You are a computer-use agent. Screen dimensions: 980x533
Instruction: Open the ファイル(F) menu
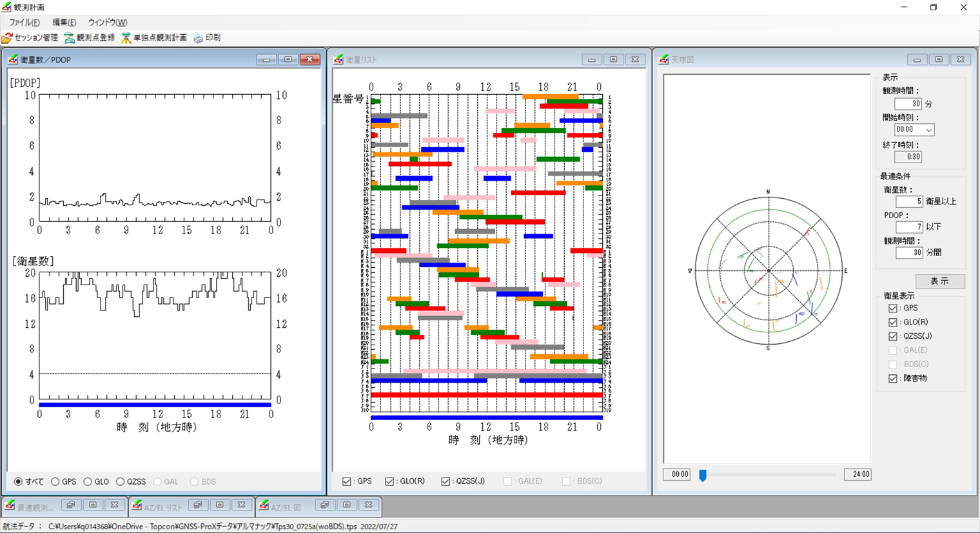pyautogui.click(x=24, y=23)
